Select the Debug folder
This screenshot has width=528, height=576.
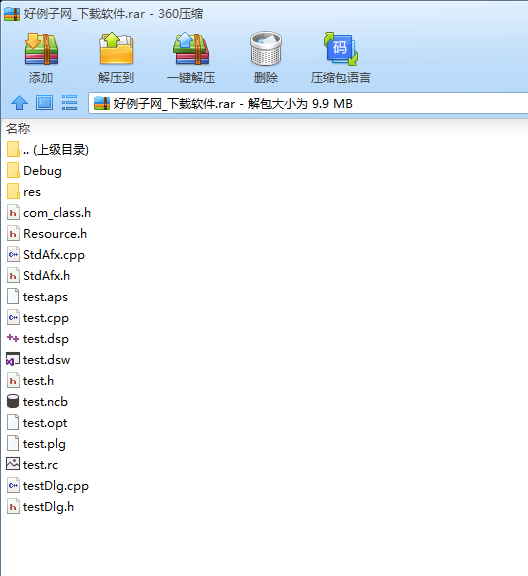(x=34, y=171)
